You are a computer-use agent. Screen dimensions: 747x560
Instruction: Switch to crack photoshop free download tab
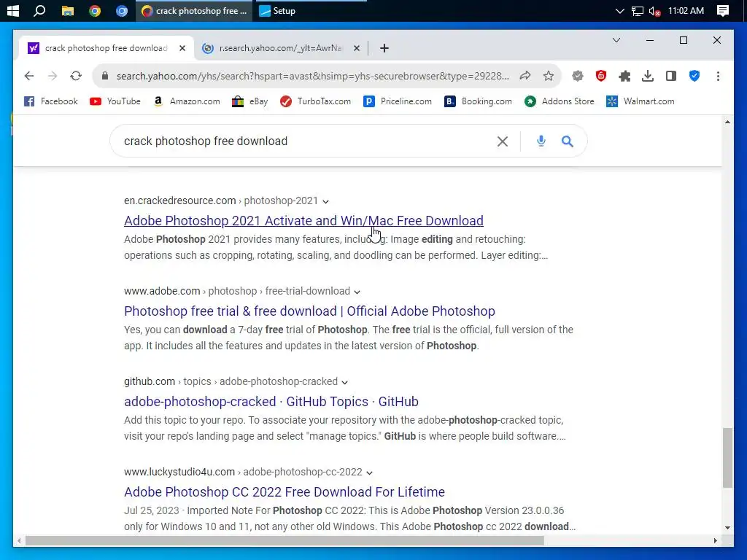point(106,48)
